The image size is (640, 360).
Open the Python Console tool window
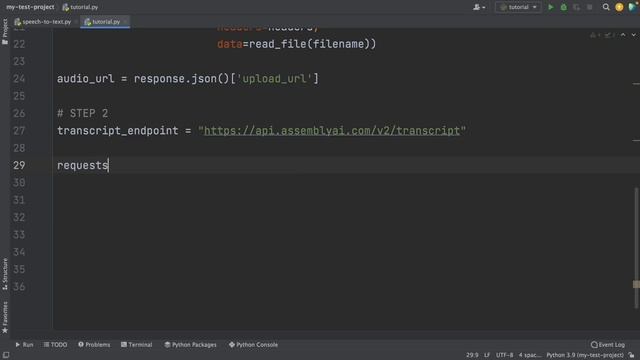253,345
